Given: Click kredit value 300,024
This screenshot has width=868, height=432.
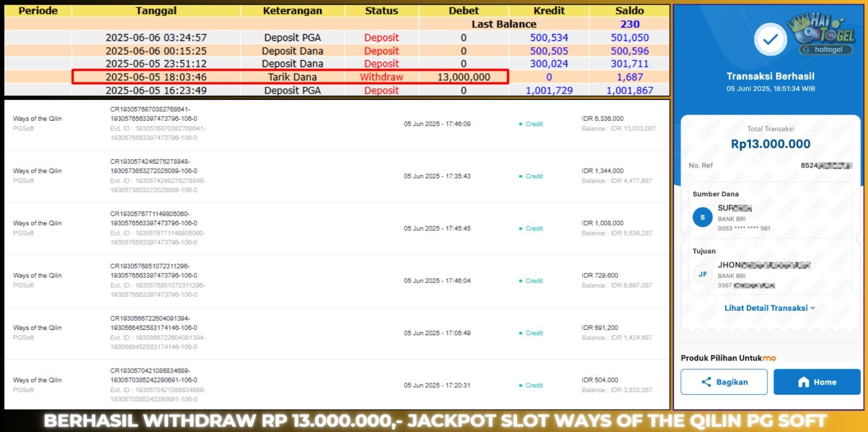Looking at the screenshot, I should (549, 64).
